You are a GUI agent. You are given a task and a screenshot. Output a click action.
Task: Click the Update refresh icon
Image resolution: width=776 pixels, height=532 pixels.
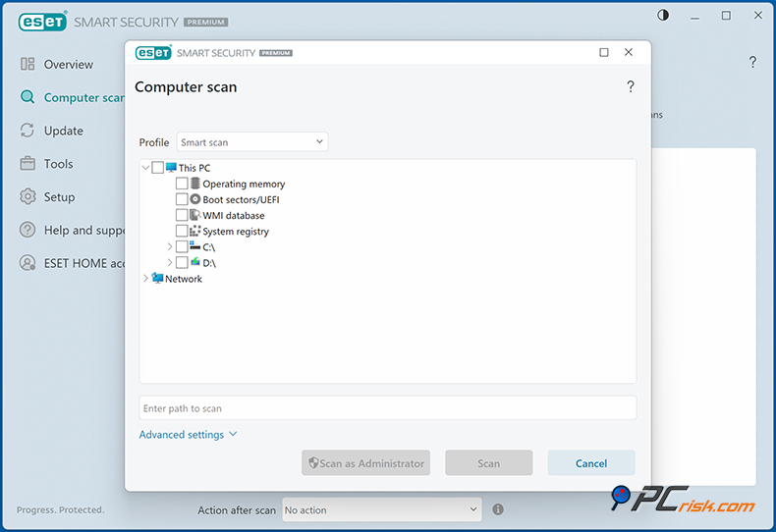tap(28, 131)
